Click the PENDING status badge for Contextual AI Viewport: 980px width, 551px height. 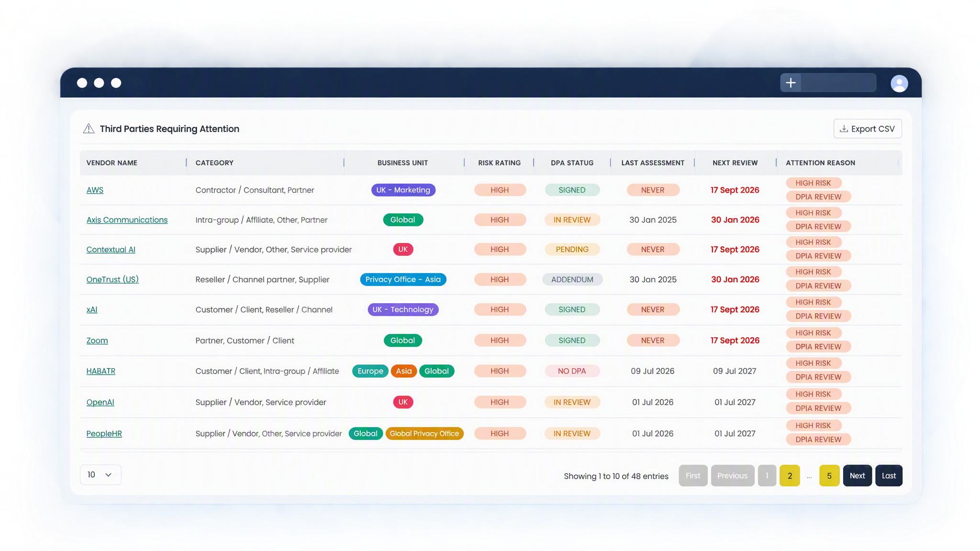click(572, 250)
